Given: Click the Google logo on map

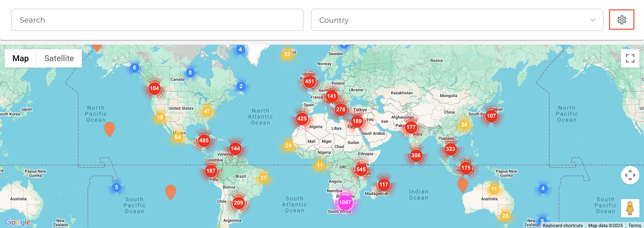Looking at the screenshot, I should pyautogui.click(x=17, y=222).
